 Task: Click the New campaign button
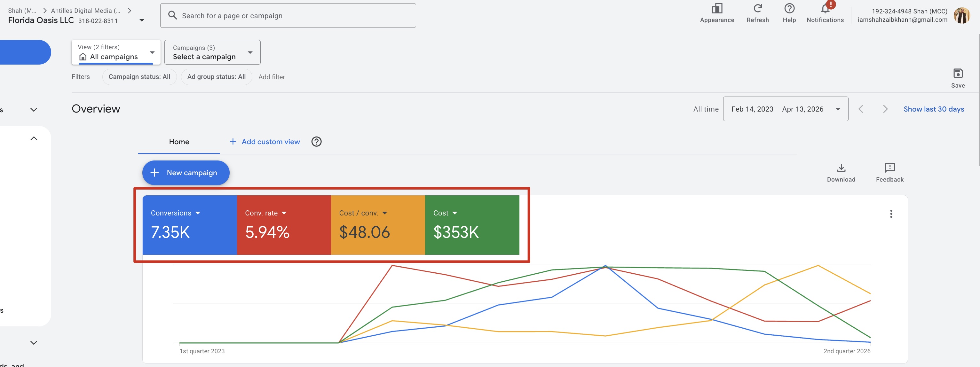click(186, 173)
